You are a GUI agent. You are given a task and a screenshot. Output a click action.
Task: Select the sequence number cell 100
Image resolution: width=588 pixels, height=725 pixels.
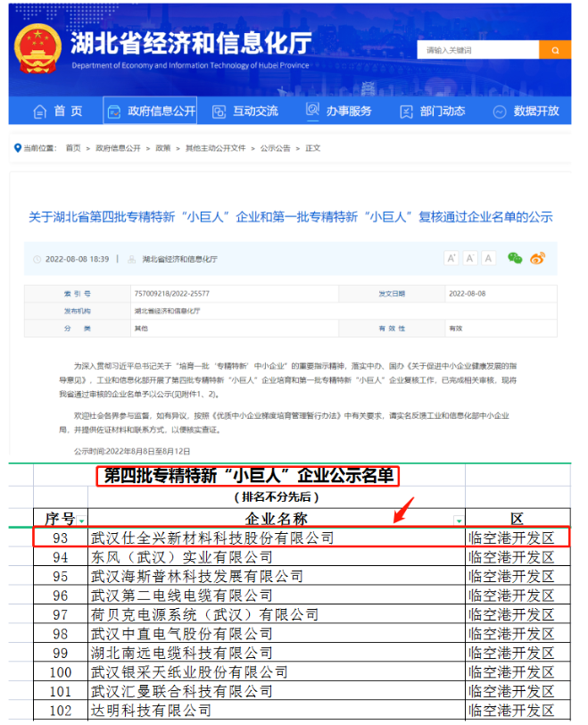pyautogui.click(x=61, y=671)
